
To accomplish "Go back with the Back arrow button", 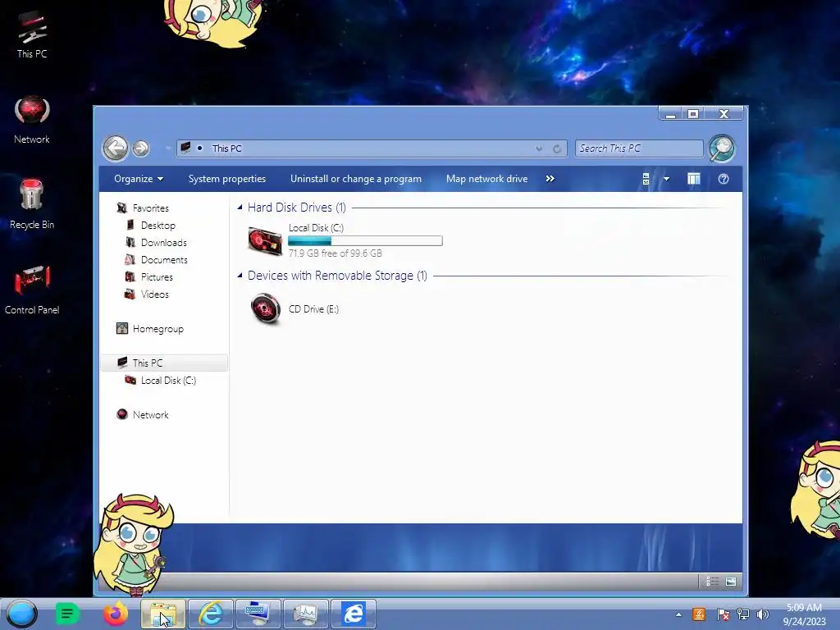I will tap(115, 148).
